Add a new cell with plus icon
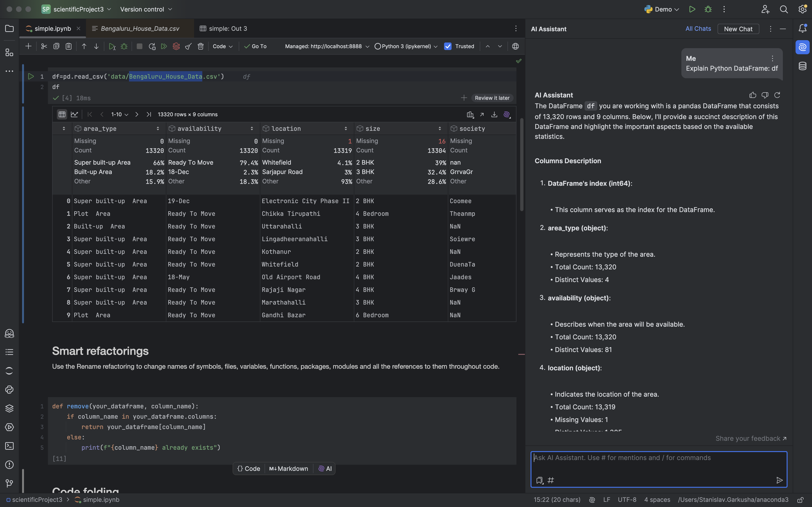812x507 pixels. (x=28, y=46)
